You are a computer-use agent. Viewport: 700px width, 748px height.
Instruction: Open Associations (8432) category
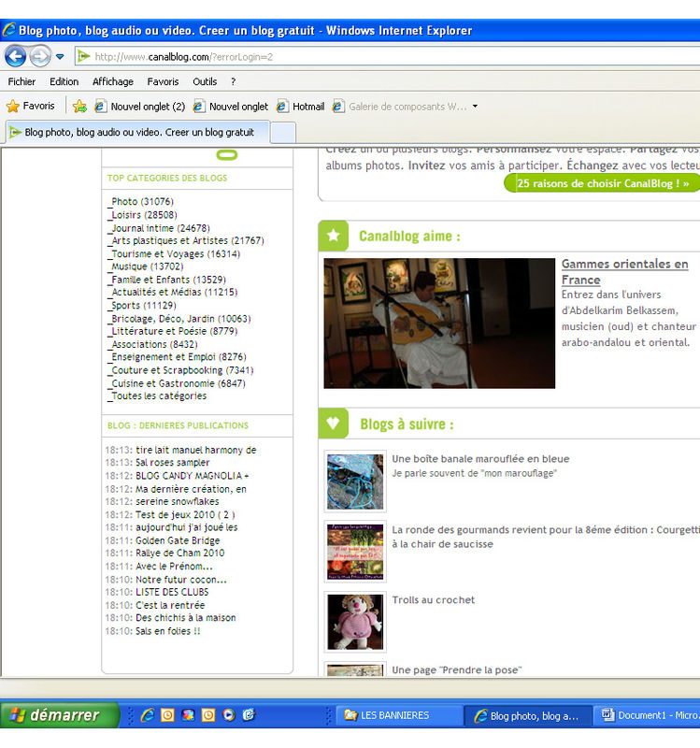coord(154,344)
